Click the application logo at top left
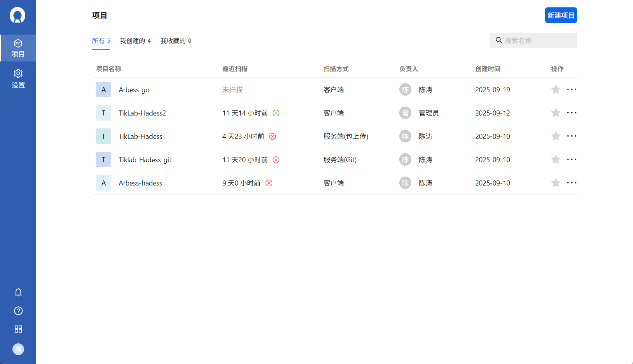This screenshot has width=633, height=364. [18, 15]
